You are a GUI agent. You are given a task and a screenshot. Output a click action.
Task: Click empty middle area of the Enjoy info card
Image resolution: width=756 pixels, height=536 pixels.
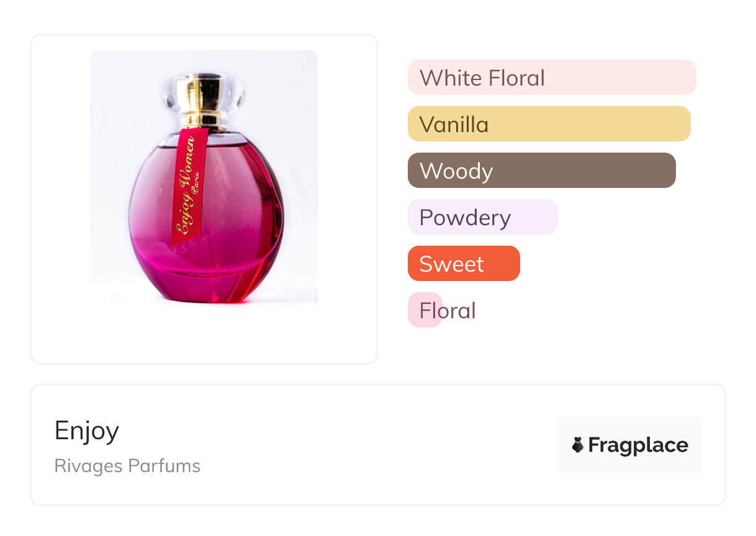tap(372, 445)
